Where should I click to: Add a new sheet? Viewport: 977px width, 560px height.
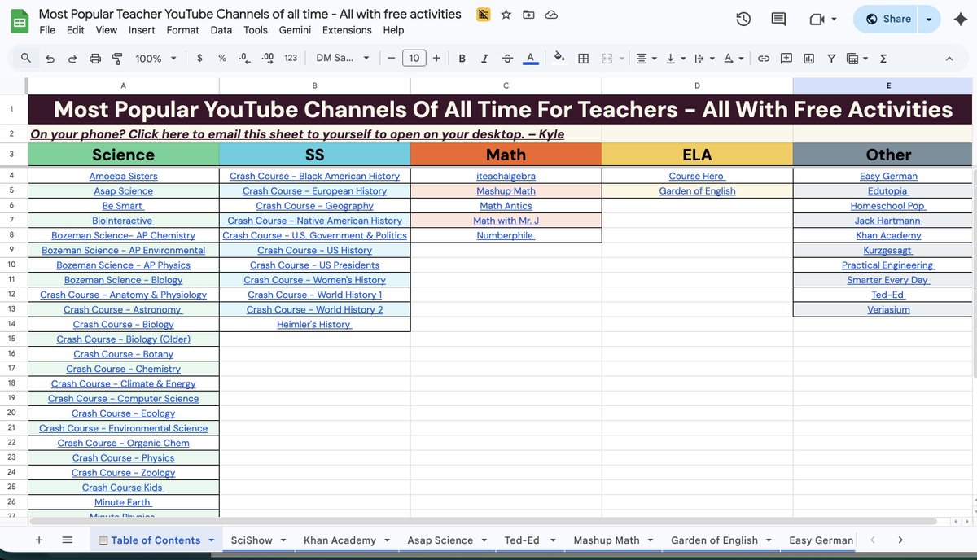[x=39, y=540]
